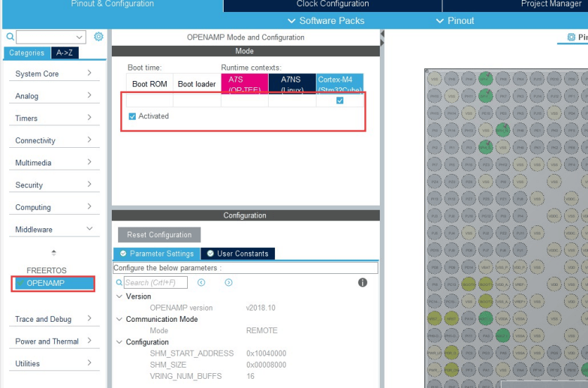Image resolution: width=588 pixels, height=388 pixels.
Task: Collapse the Communication Mode section
Action: click(x=120, y=319)
